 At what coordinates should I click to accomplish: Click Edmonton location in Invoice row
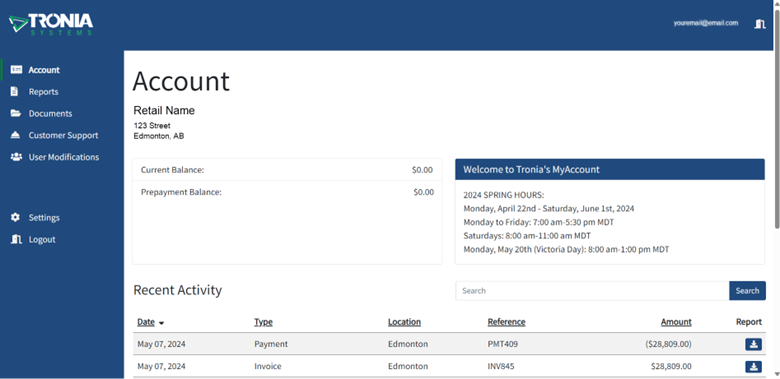[x=408, y=367]
